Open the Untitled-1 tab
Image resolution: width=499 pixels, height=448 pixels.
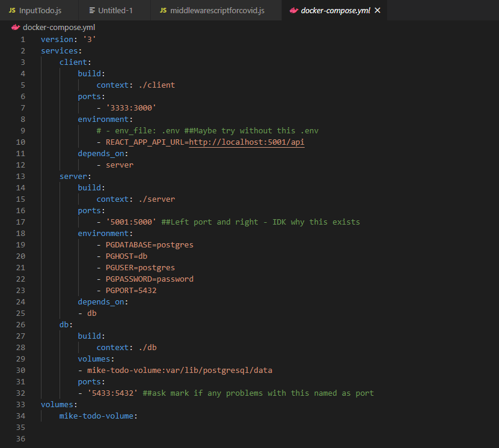(115, 11)
